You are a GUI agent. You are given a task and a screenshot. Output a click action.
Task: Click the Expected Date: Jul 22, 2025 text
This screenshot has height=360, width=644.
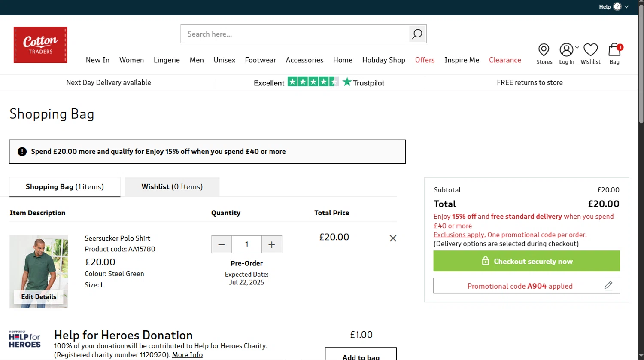pos(246,278)
